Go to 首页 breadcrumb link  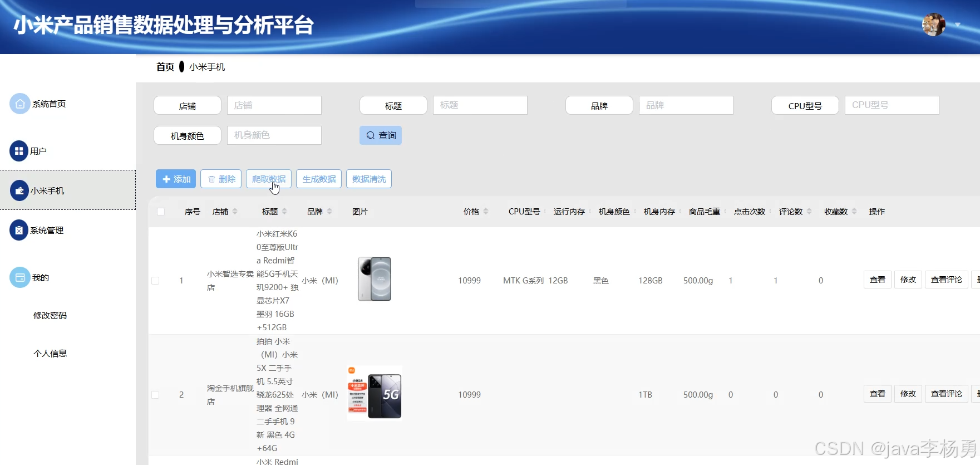[165, 67]
